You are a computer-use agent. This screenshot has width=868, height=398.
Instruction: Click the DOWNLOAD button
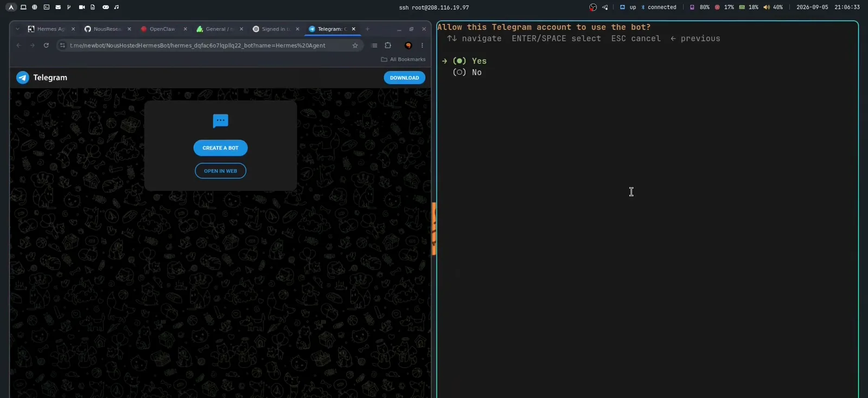point(404,78)
